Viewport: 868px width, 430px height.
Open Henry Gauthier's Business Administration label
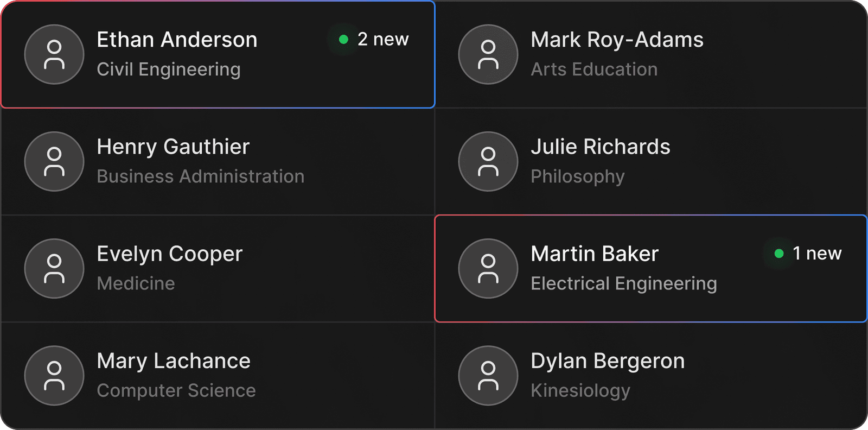pyautogui.click(x=200, y=176)
